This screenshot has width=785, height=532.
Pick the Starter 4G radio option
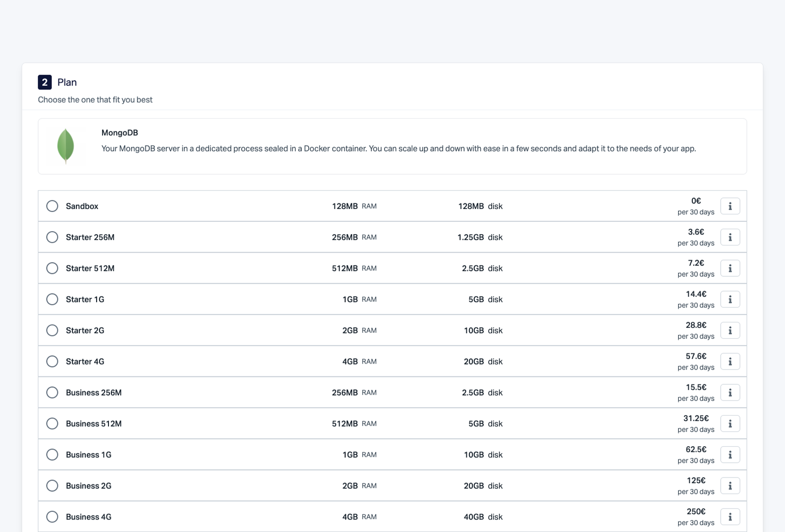[52, 362]
